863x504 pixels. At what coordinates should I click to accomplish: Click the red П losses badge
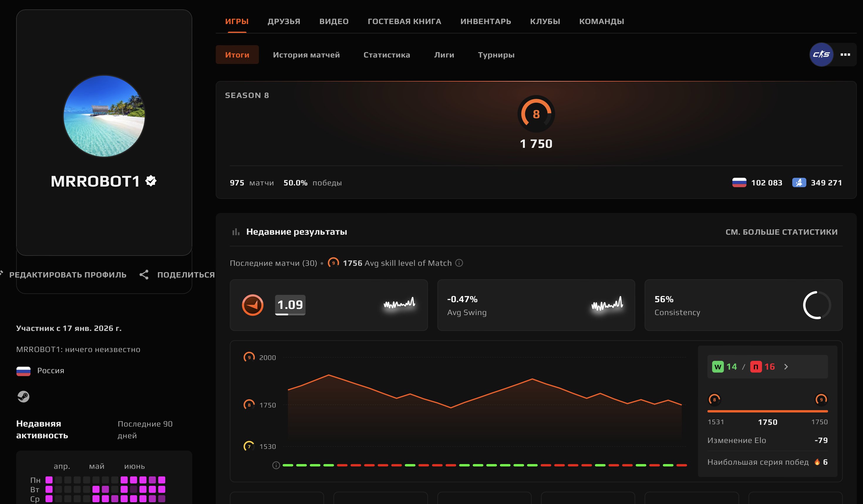(x=756, y=367)
